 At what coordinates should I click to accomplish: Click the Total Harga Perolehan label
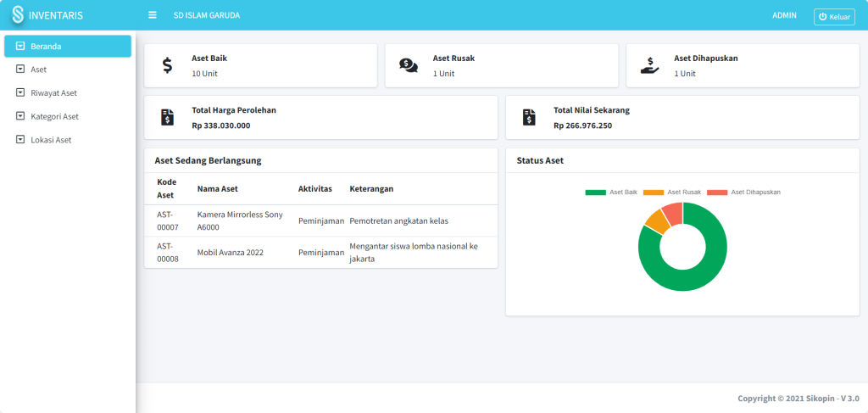click(x=234, y=109)
